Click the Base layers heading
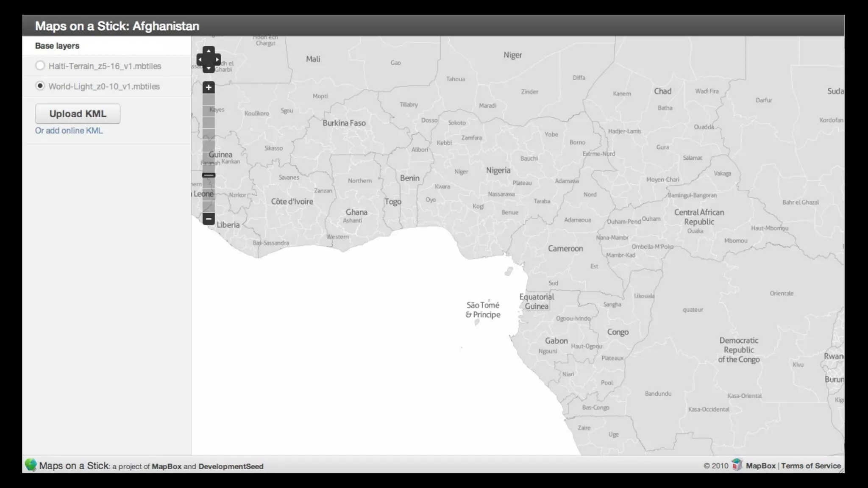868x488 pixels. pyautogui.click(x=57, y=46)
